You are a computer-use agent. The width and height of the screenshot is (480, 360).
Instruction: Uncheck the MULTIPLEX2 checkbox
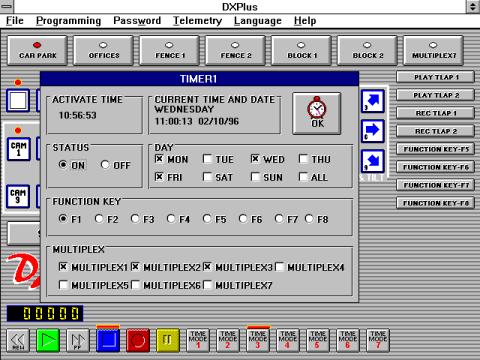coord(135,267)
